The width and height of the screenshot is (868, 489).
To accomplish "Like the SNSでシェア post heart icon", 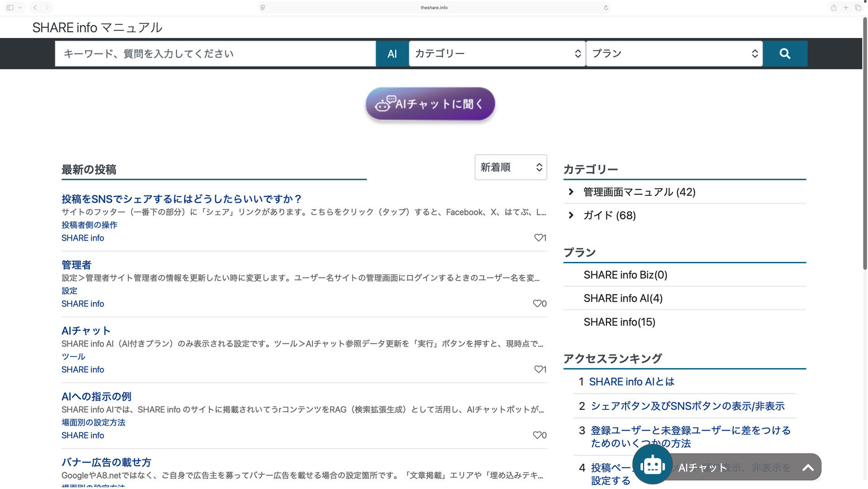I will click(538, 237).
